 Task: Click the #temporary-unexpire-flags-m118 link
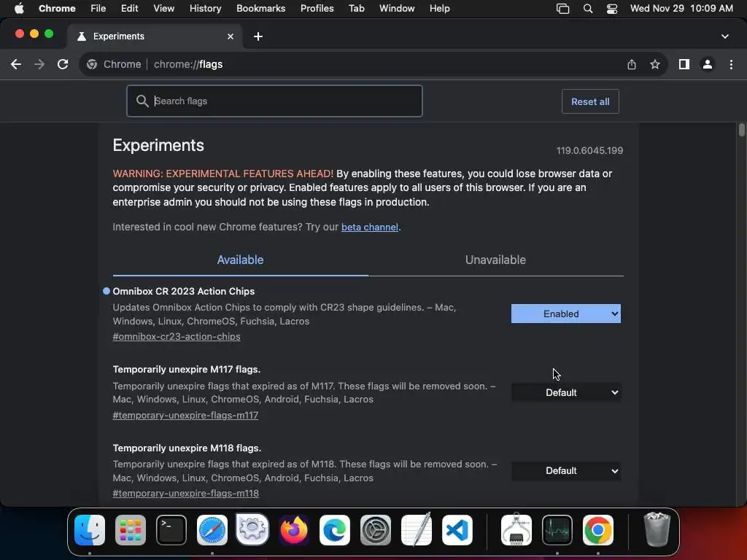point(186,494)
